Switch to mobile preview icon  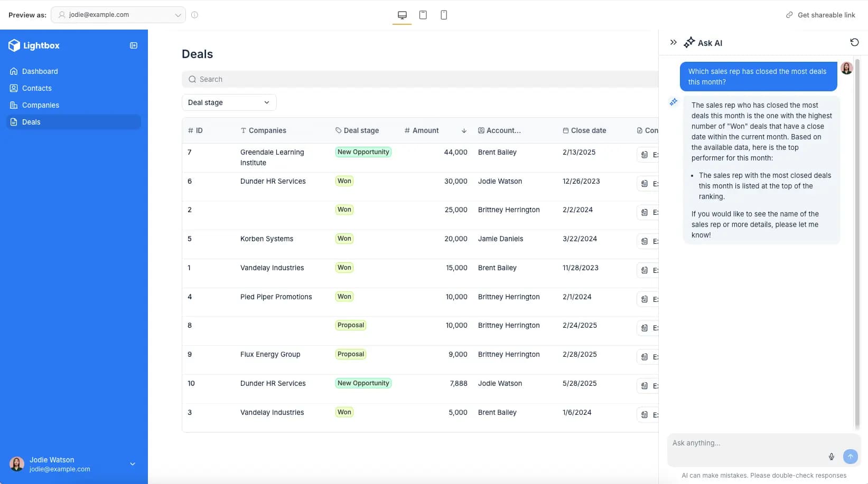444,15
